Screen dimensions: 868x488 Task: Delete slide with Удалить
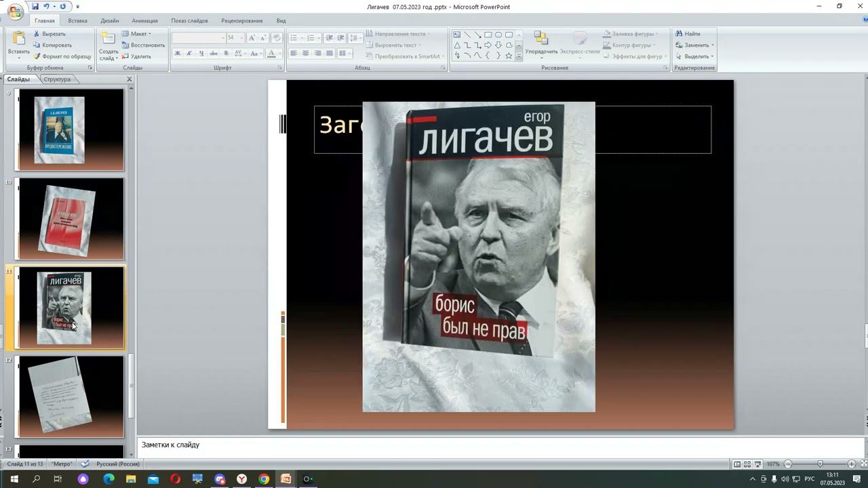[x=136, y=56]
